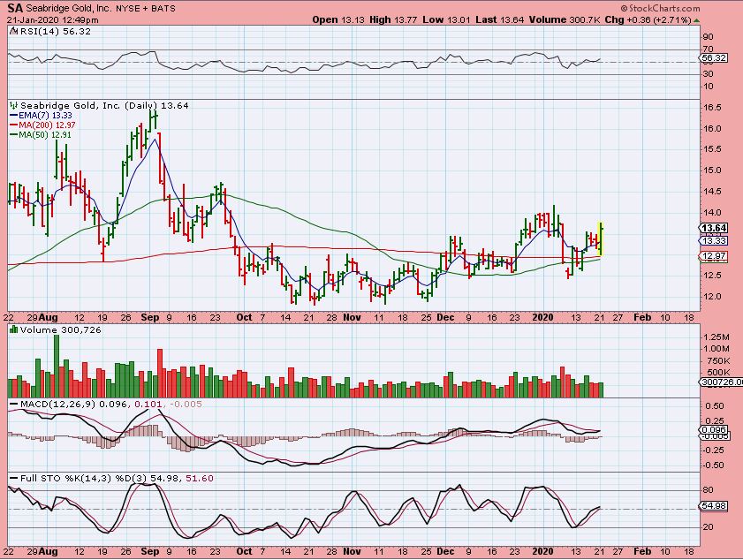This screenshot has width=743, height=560.
Task: Click the Dec label on the price axis
Action: point(445,317)
